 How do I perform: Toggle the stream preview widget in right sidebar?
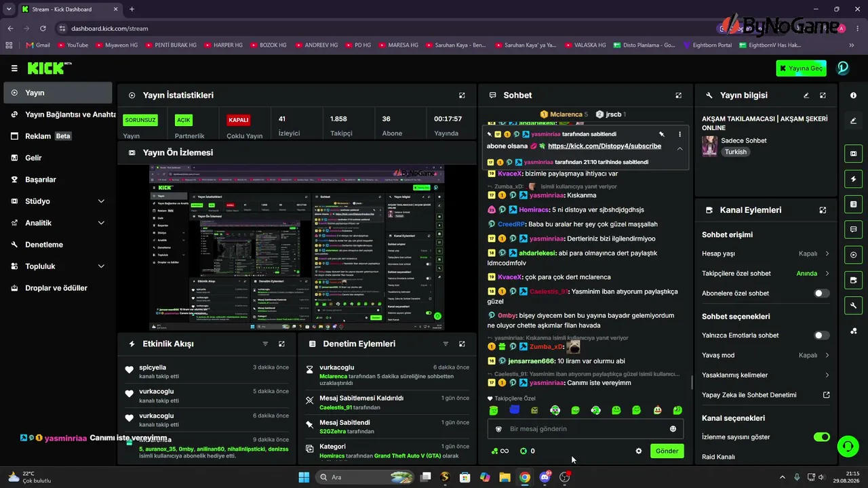pyautogui.click(x=853, y=154)
